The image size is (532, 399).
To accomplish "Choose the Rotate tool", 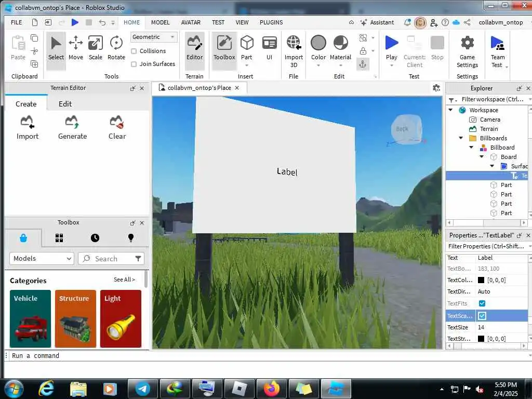I will 116,48.
